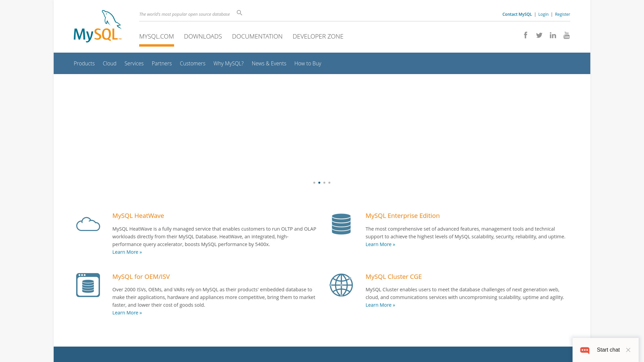This screenshot has height=362, width=644.
Task: Switch to the DOCUMENTATION tab
Action: click(257, 36)
